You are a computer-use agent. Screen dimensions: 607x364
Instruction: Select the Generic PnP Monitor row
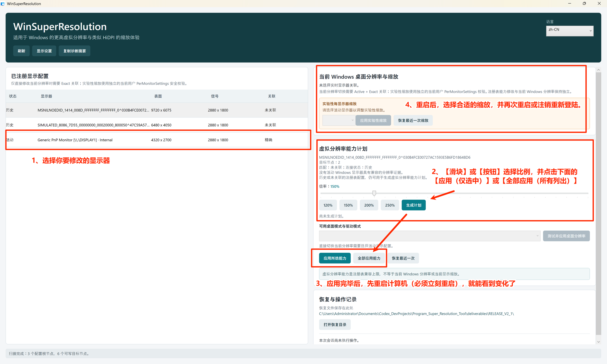click(x=157, y=140)
